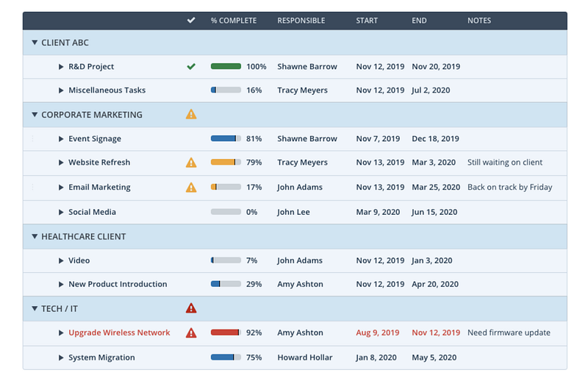
Task: Open the New Product Introduction task
Action: [x=118, y=284]
